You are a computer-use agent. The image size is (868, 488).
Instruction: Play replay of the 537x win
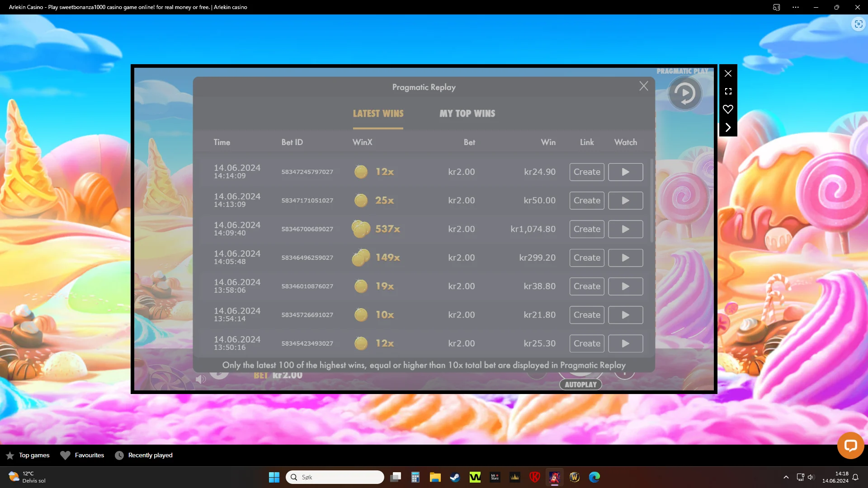pos(626,229)
